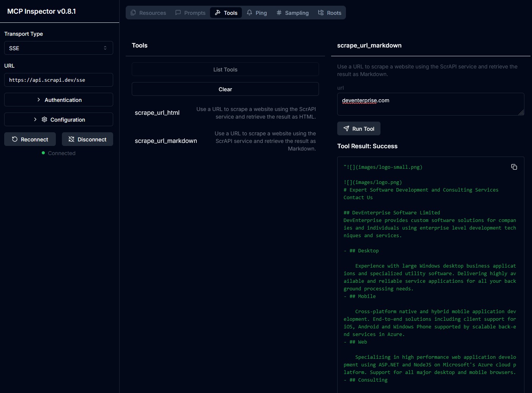The width and height of the screenshot is (532, 393).
Task: Open the Transport Type SSE dropdown
Action: [x=58, y=48]
